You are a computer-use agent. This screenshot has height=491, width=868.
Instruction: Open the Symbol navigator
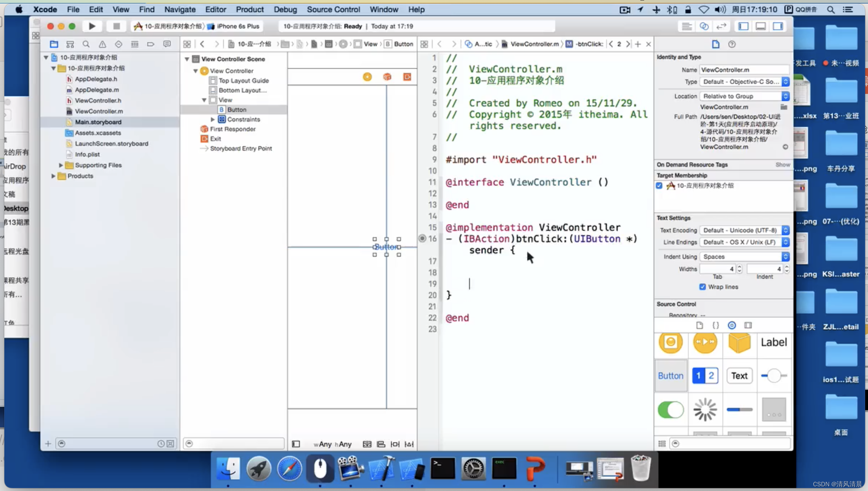click(x=70, y=44)
